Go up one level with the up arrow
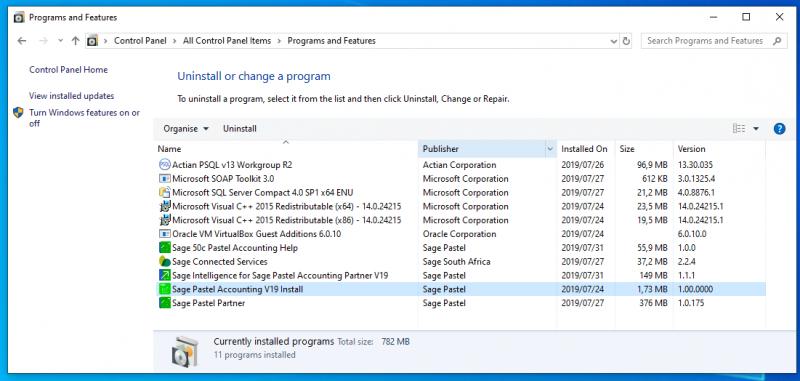 point(76,41)
